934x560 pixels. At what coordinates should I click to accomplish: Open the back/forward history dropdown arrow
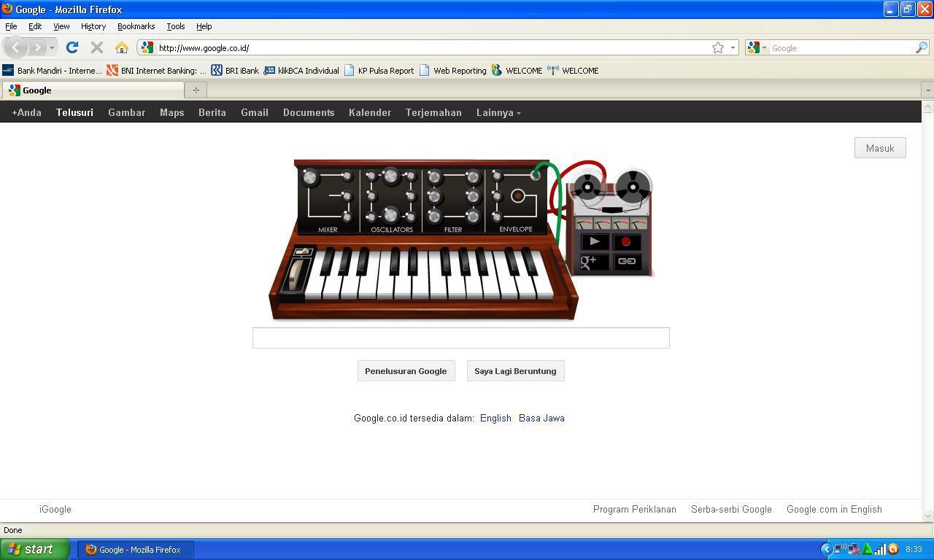(x=51, y=47)
